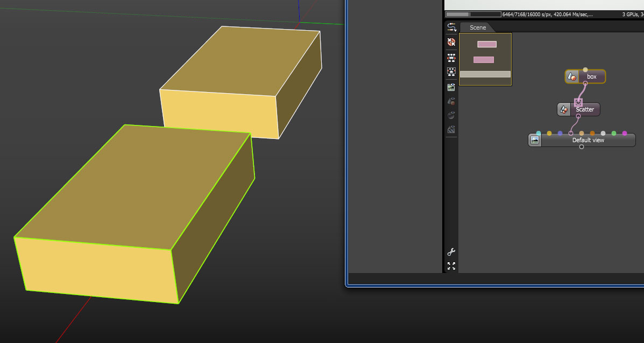
Task: Click the highlighted input pin on Scatter node
Action: (x=578, y=102)
